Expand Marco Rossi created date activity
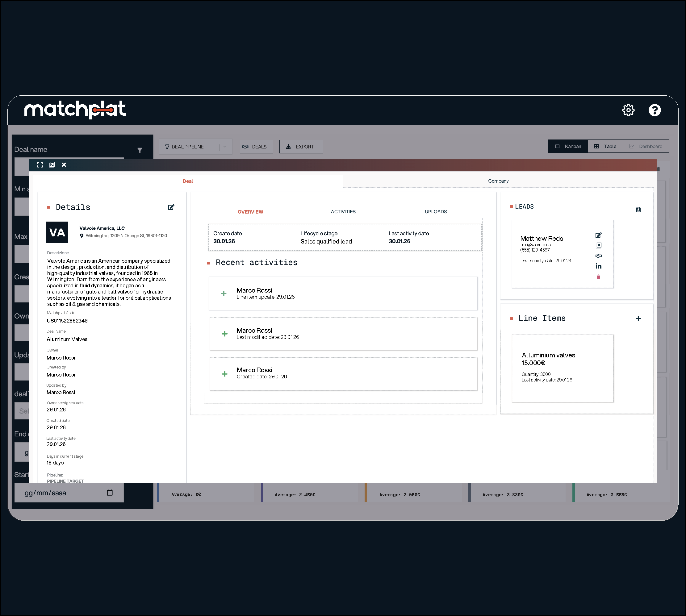 coord(224,374)
